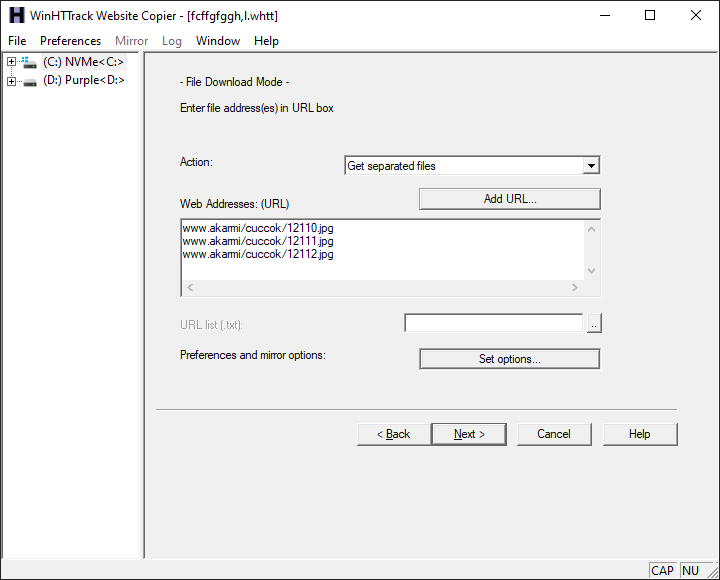
Task: Expand the (D:) Purple drive node
Action: [x=11, y=81]
